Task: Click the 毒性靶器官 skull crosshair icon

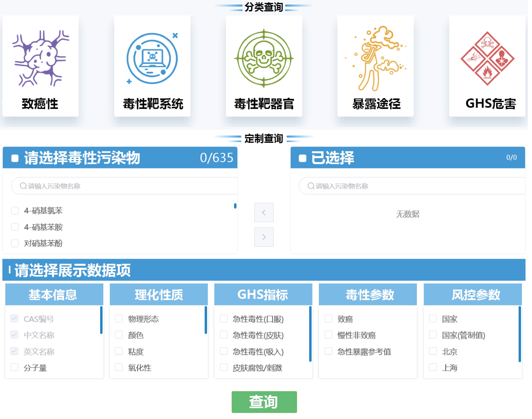Action: point(264,58)
